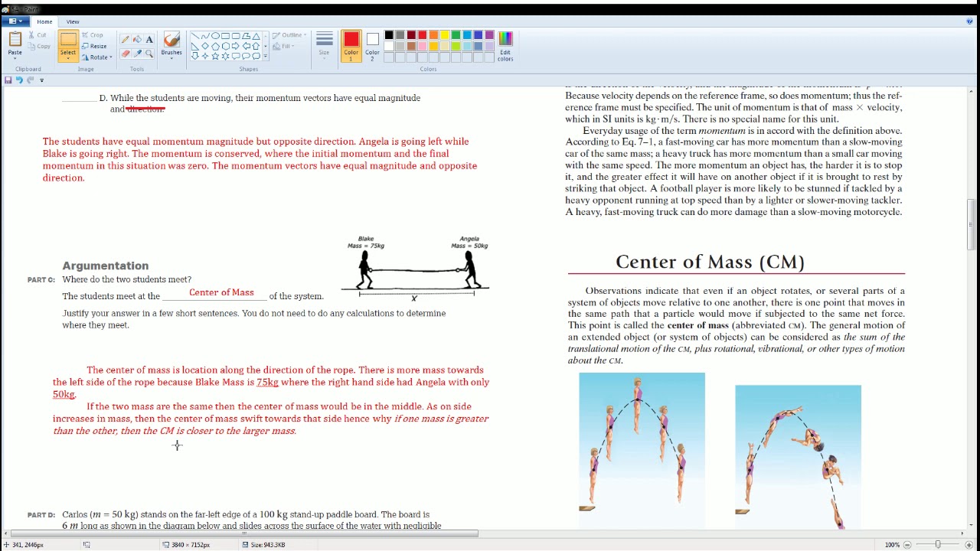Click the Zoom in plus button
Viewport: 980px width, 551px height.
(969, 545)
